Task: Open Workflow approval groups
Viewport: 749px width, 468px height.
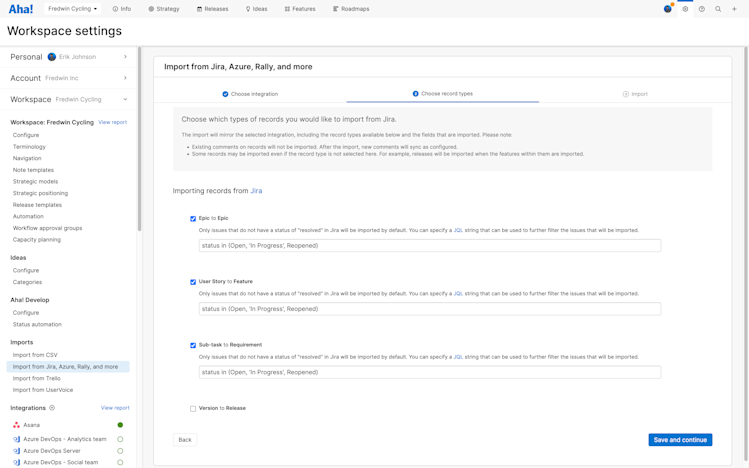Action: point(48,228)
